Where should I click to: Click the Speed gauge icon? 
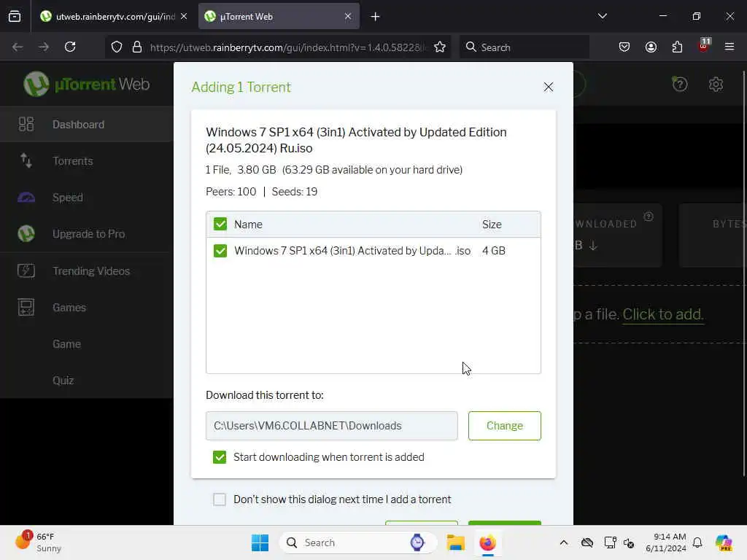coord(26,197)
